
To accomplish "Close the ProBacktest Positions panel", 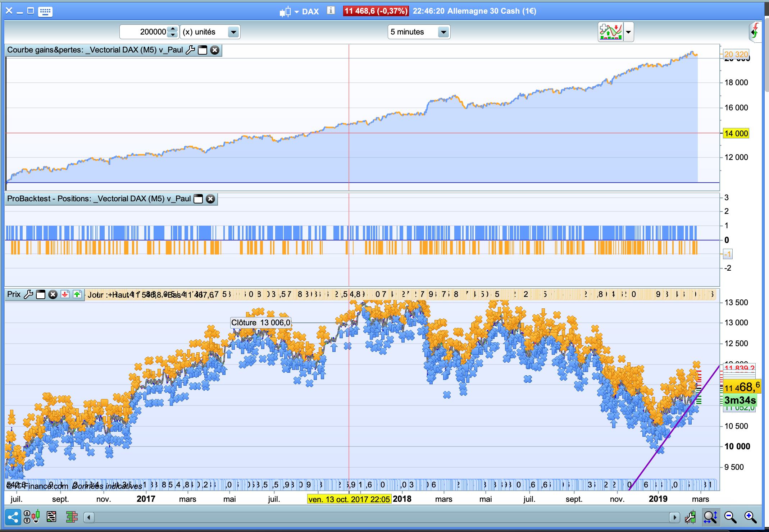I will pyautogui.click(x=210, y=199).
